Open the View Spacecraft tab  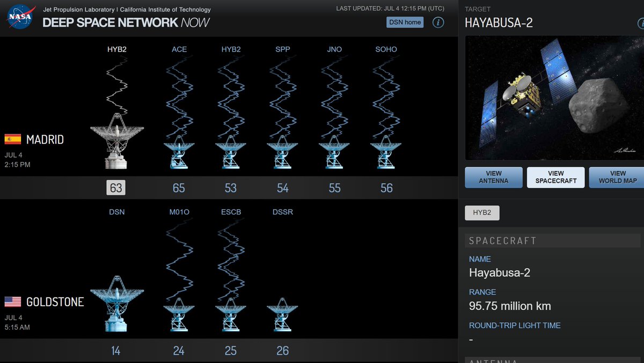(x=555, y=177)
